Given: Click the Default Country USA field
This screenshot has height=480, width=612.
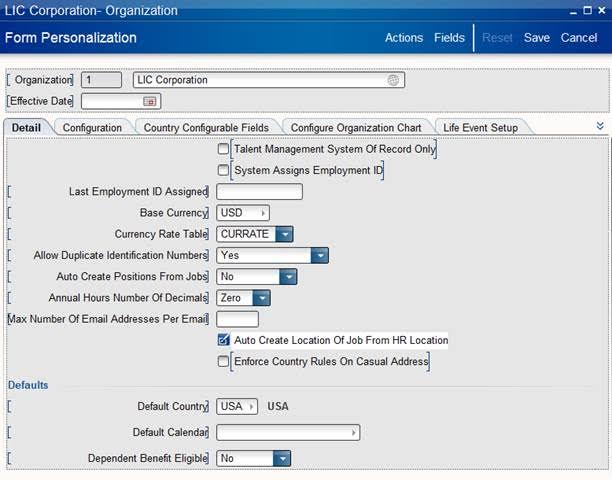Looking at the screenshot, I should [237, 407].
